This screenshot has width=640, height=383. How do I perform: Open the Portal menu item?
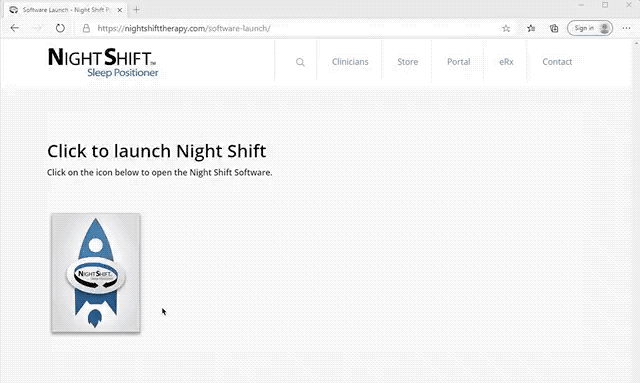458,62
